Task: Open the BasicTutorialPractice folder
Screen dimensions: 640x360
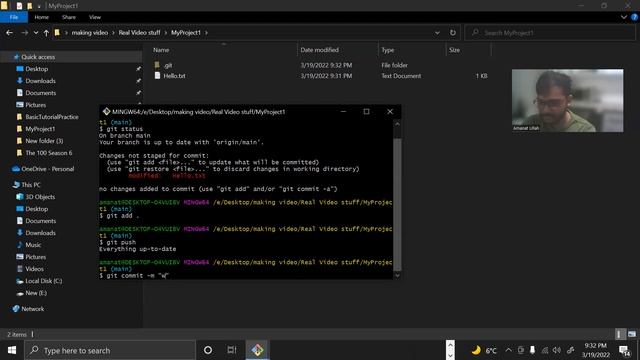Action: point(51,117)
